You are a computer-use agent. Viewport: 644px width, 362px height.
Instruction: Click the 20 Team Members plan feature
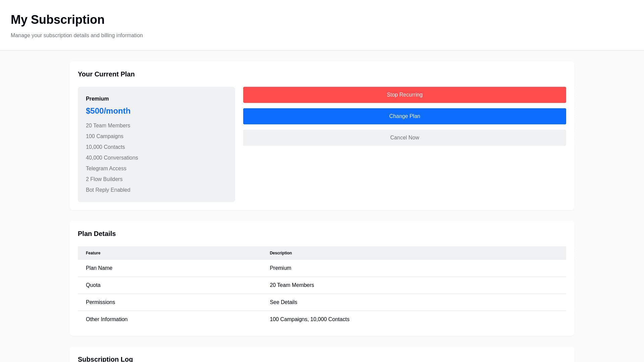tap(108, 126)
